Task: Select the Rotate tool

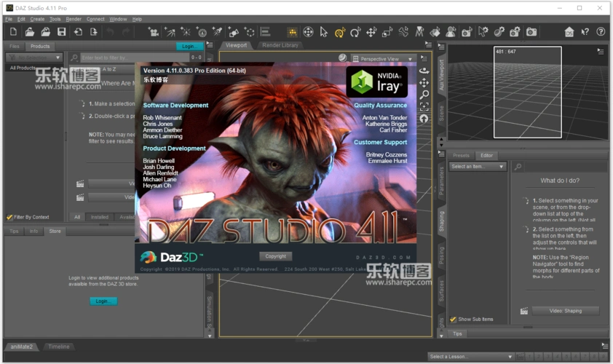Action: [355, 32]
